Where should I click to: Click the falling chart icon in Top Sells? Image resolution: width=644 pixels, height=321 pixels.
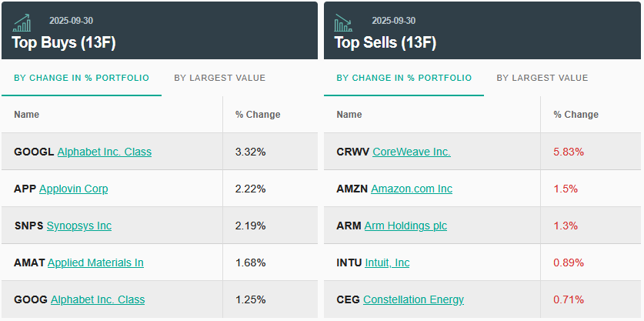343,22
